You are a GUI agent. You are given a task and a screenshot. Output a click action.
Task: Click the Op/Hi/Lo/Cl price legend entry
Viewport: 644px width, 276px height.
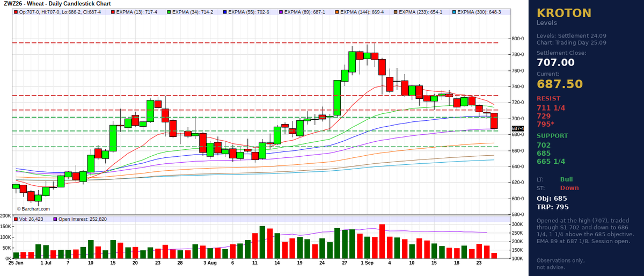(x=62, y=11)
